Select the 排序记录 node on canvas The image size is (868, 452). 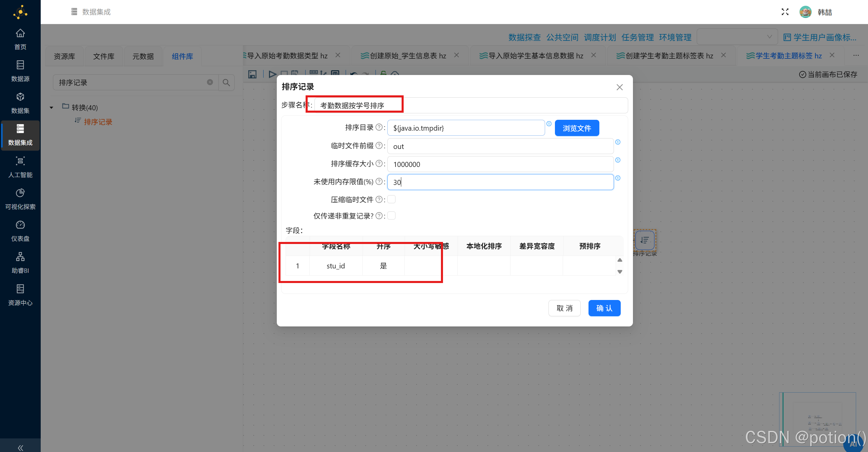tap(645, 240)
